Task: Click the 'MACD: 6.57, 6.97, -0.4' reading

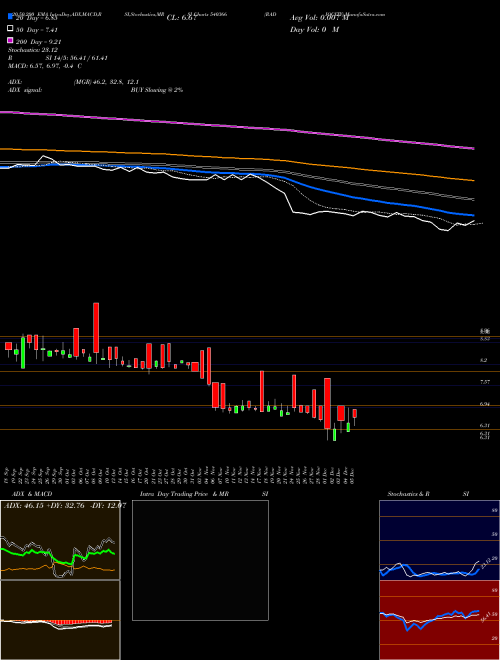Action: pyautogui.click(x=42, y=66)
